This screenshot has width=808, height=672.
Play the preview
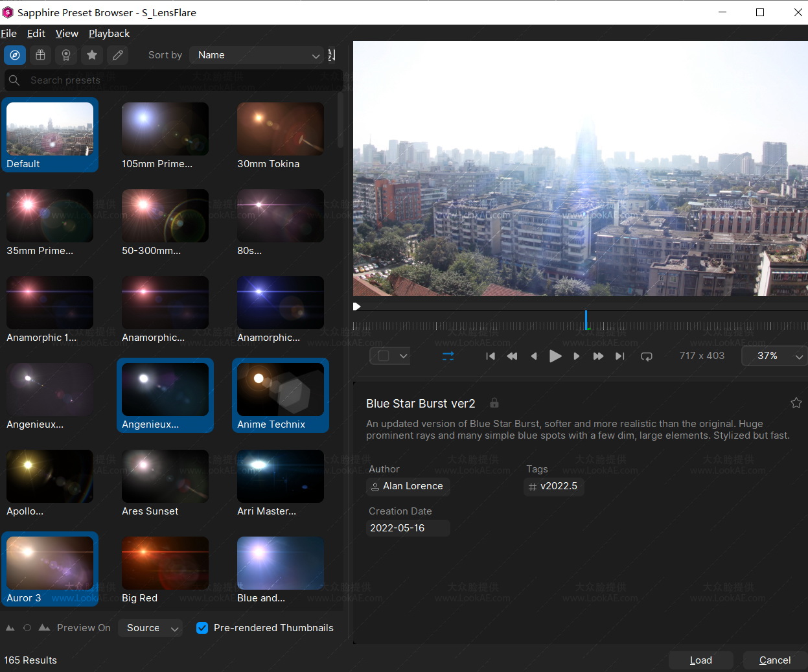(555, 356)
